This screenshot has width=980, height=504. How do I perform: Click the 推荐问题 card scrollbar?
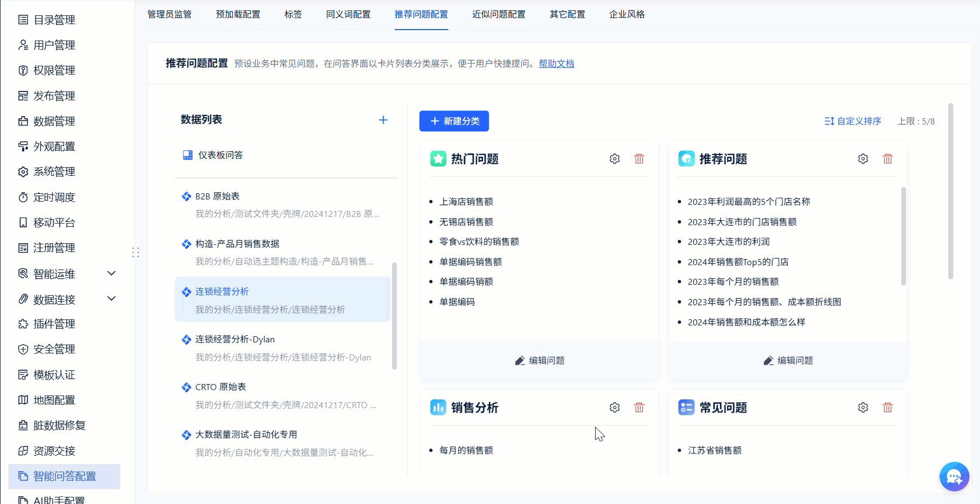(x=903, y=236)
